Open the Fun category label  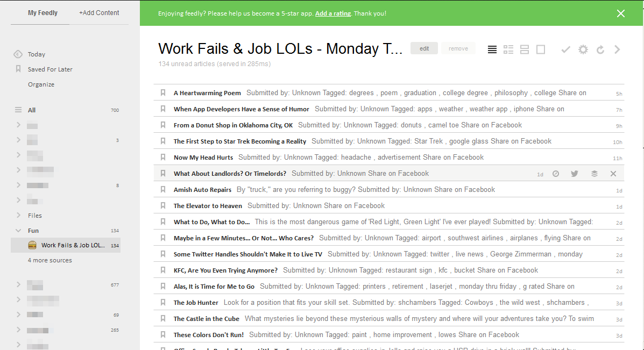33,231
